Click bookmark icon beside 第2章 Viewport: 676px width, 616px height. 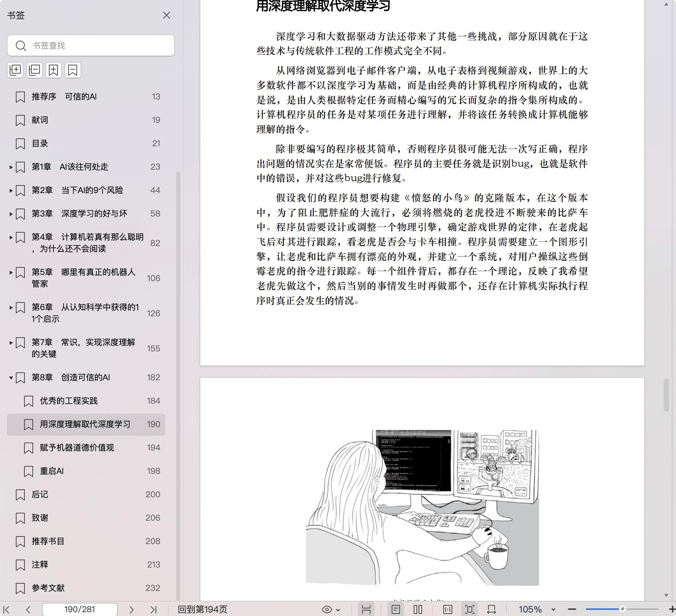point(20,191)
